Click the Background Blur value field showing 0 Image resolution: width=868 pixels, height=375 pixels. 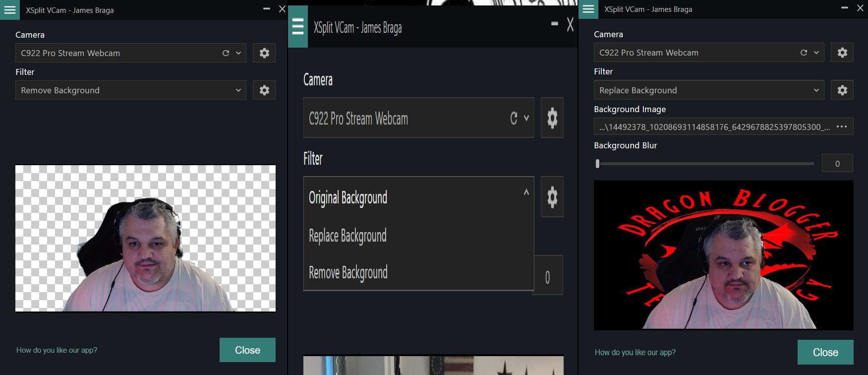[837, 164]
